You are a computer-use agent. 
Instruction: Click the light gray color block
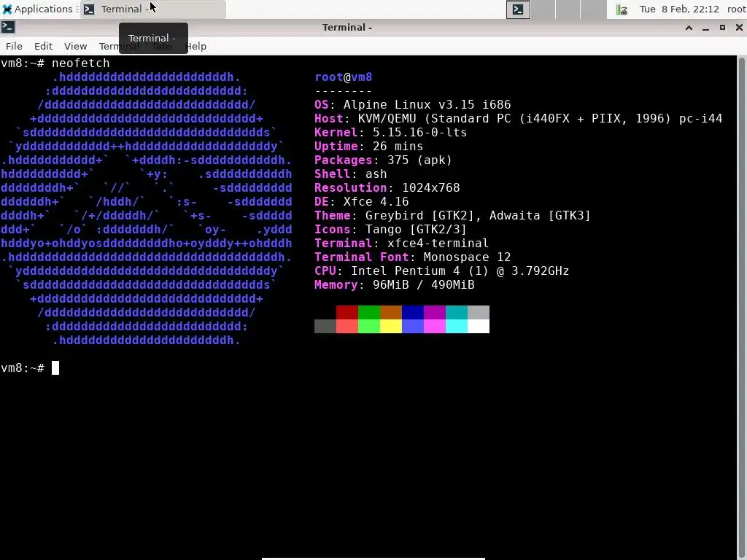point(479,312)
